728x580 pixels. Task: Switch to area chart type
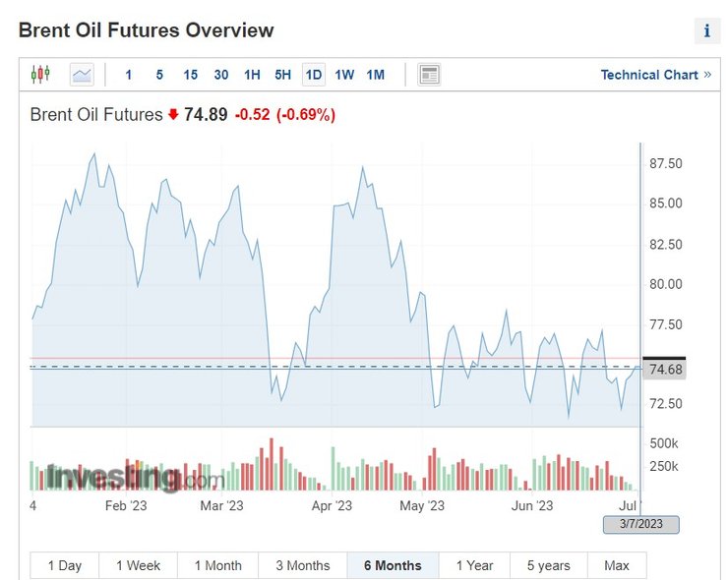[82, 75]
